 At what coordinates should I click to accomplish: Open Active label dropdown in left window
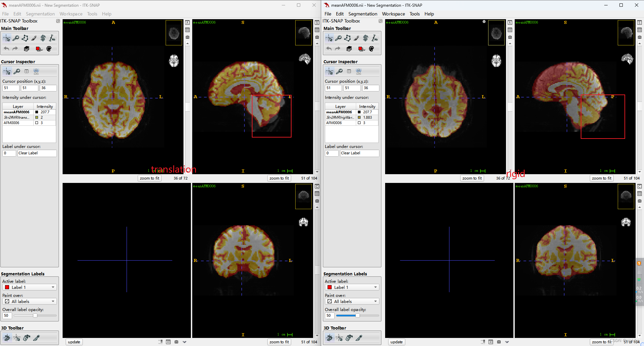pyautogui.click(x=30, y=287)
